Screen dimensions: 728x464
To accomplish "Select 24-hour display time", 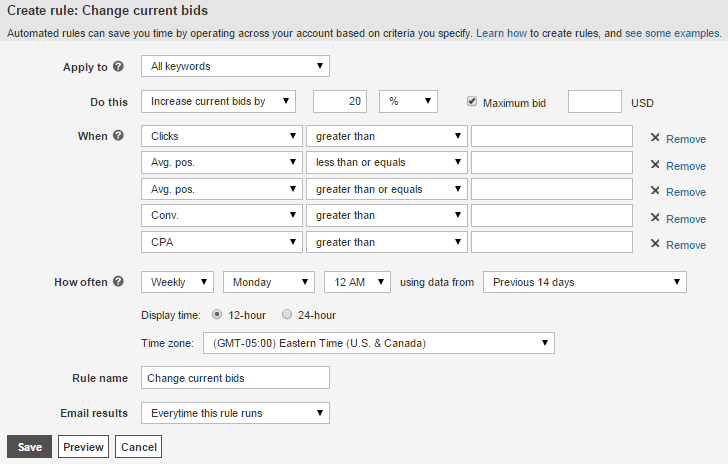I will tap(287, 314).
